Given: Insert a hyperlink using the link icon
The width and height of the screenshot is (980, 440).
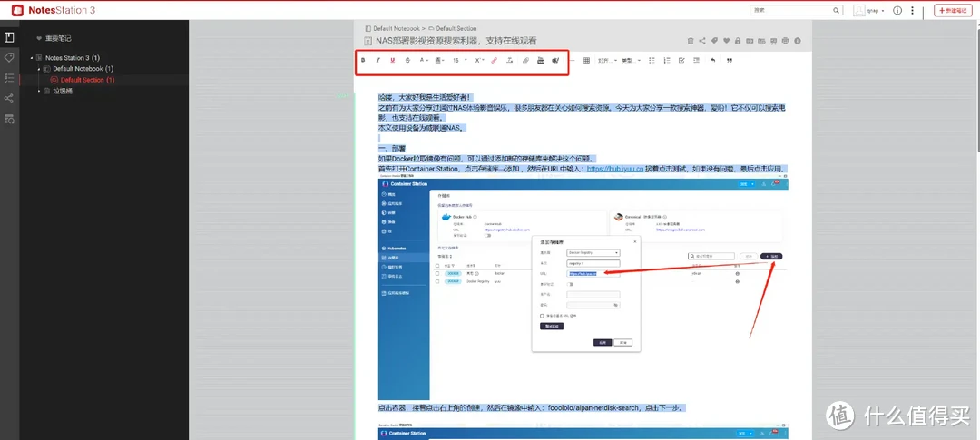Looking at the screenshot, I should pyautogui.click(x=525, y=60).
